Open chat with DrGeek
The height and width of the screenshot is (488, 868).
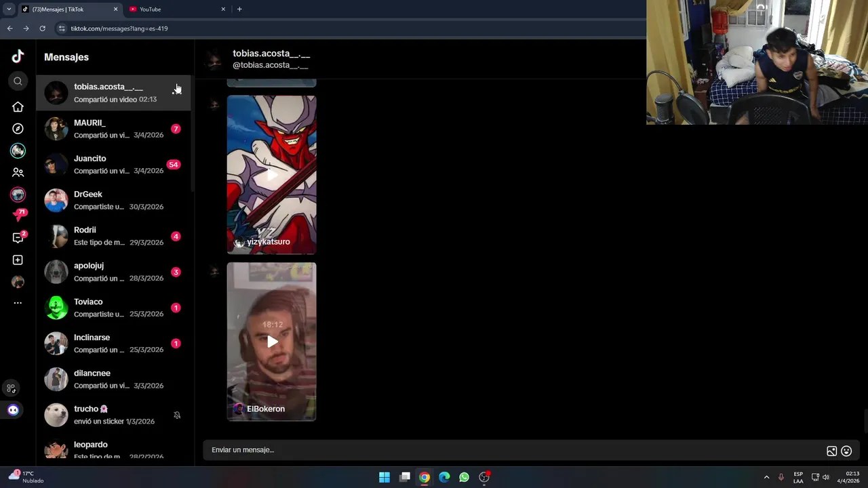113,201
